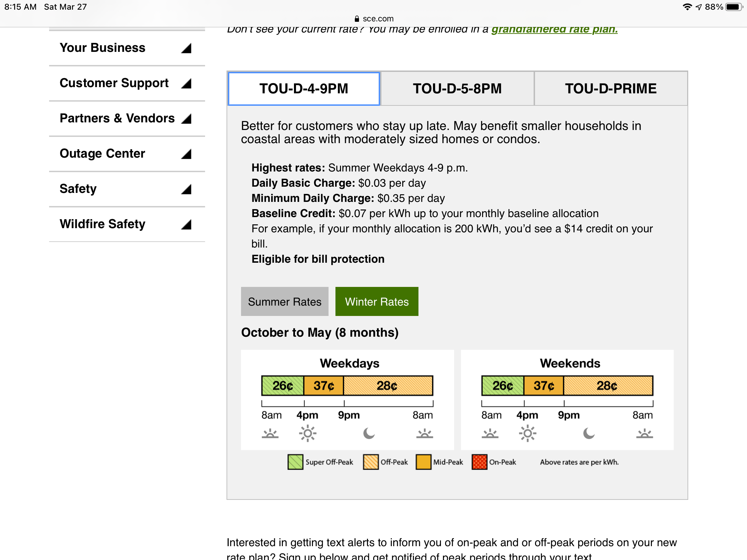Image resolution: width=747 pixels, height=560 pixels.
Task: Tap the battery status icon
Action: 733,7
